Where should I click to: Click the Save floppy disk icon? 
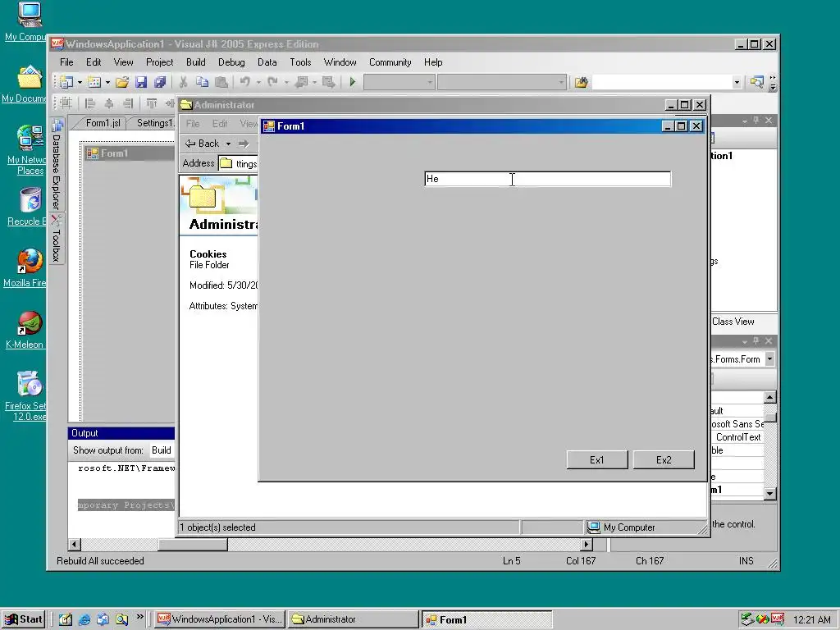[x=141, y=82]
